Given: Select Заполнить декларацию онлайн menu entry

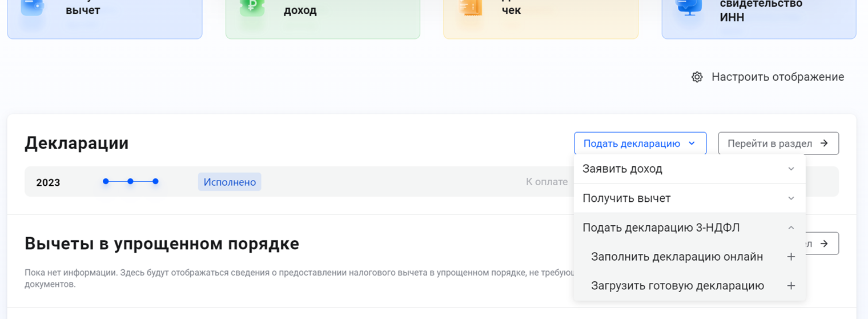Looking at the screenshot, I should click(x=677, y=257).
